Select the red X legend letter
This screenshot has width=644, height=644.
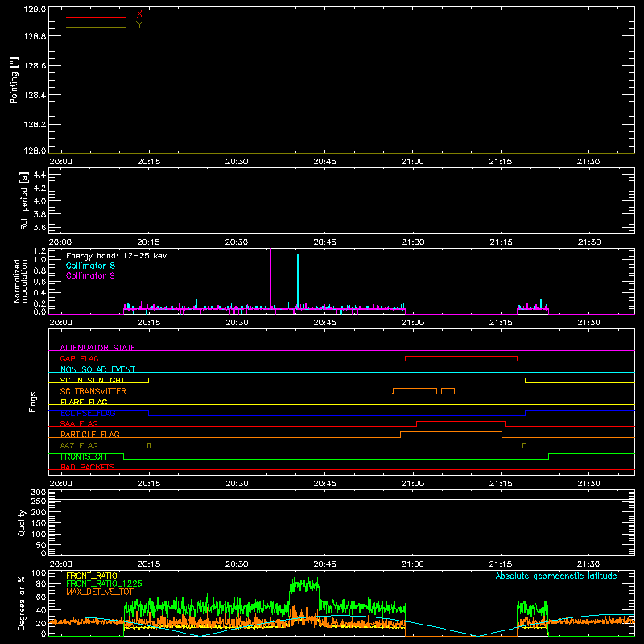pyautogui.click(x=139, y=14)
